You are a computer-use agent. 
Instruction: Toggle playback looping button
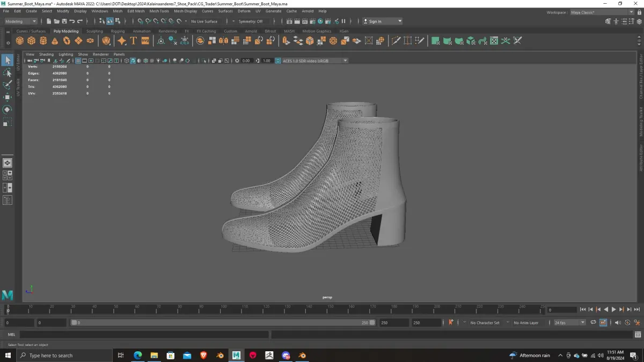593,323
